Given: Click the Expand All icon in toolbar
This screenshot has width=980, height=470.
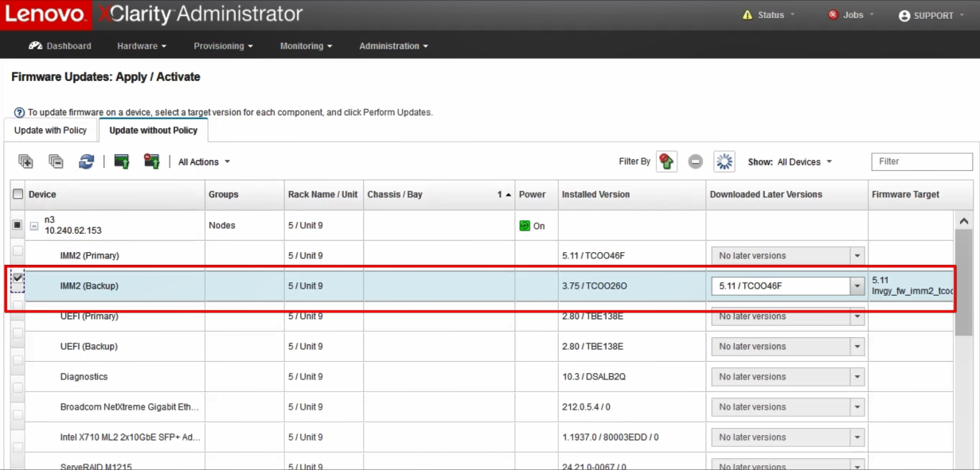Looking at the screenshot, I should coord(25,161).
